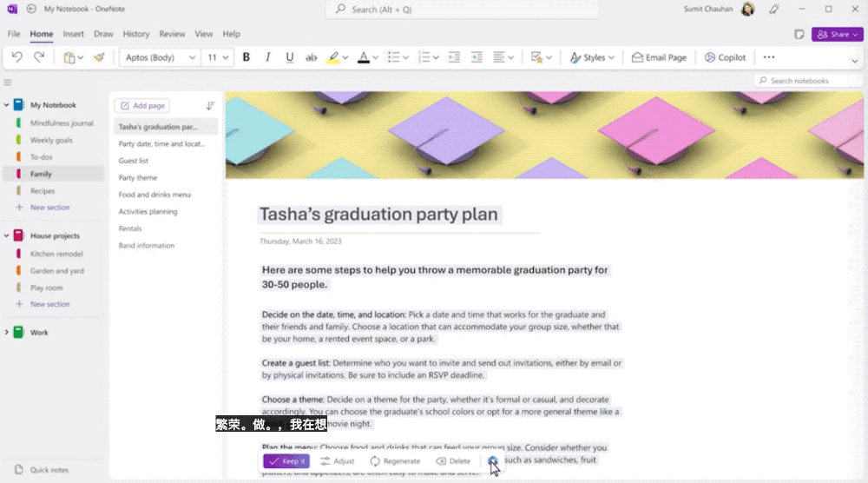Switch to the Insert tab
868x483 pixels.
click(x=74, y=34)
